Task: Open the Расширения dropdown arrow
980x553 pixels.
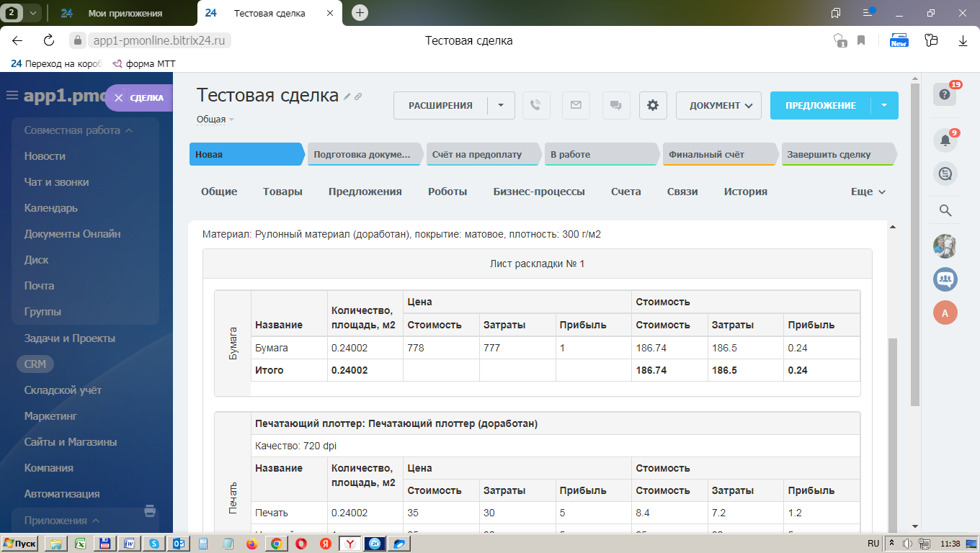Action: 501,105
